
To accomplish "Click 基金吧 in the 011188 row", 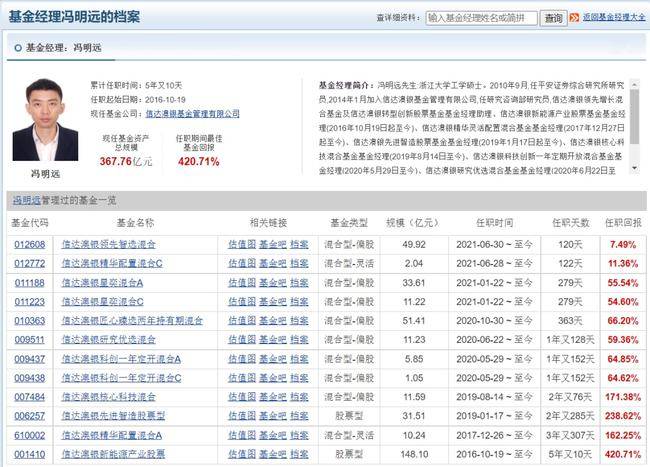I will tap(273, 283).
